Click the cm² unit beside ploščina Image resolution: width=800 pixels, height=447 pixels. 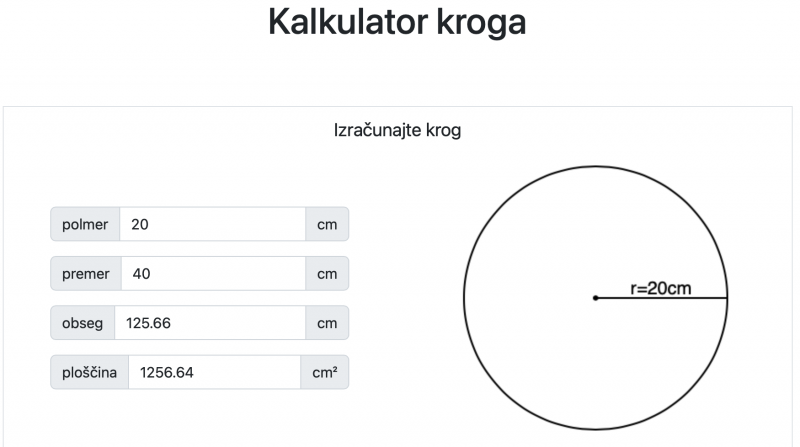point(324,372)
